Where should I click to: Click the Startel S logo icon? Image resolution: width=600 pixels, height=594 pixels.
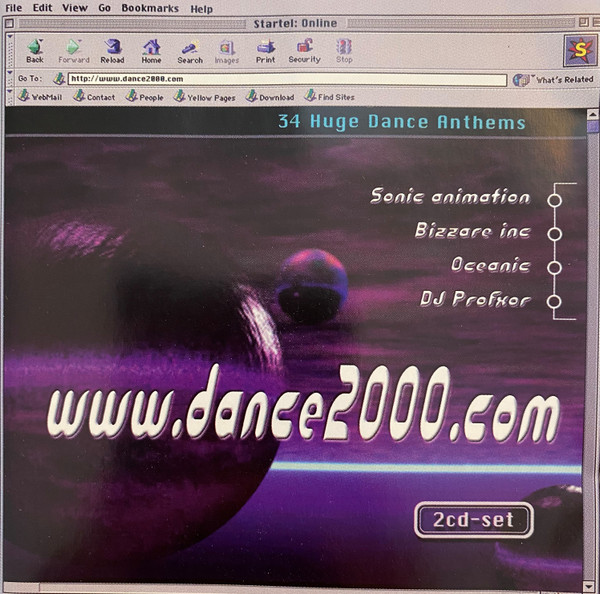(580, 51)
